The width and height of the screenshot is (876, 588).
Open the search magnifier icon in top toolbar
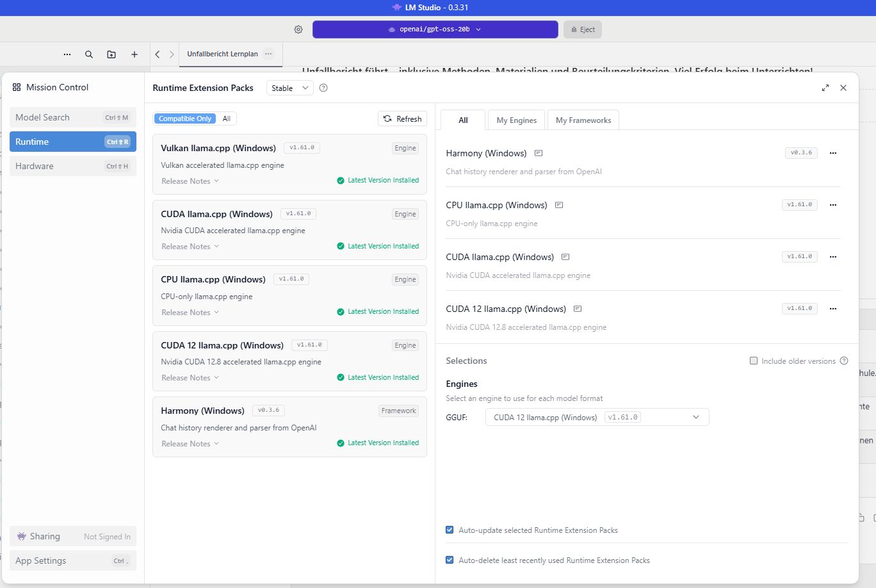[89, 54]
